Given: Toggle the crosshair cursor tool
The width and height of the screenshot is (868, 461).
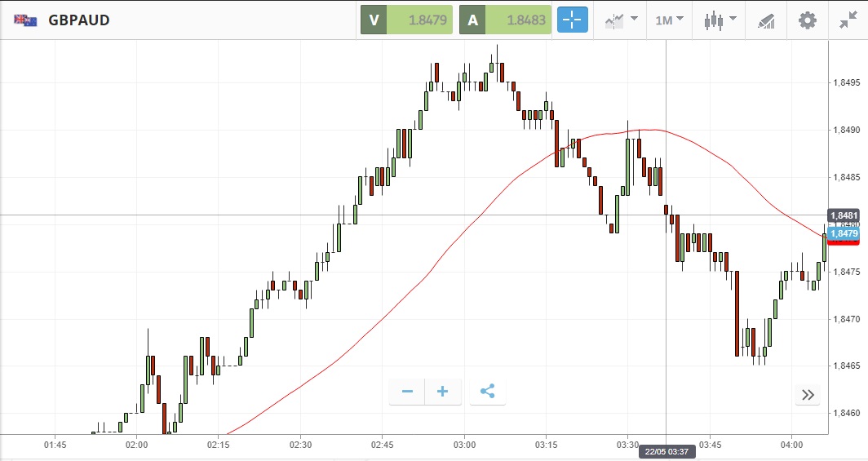Looking at the screenshot, I should 573,20.
